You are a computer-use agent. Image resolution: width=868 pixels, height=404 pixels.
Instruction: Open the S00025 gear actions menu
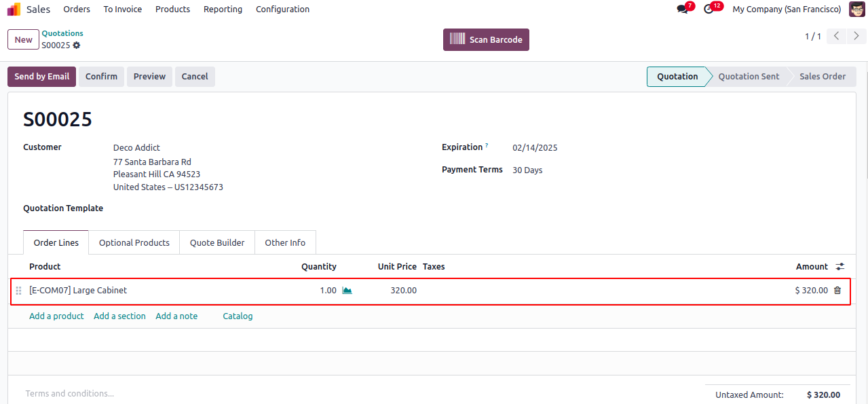tap(77, 45)
